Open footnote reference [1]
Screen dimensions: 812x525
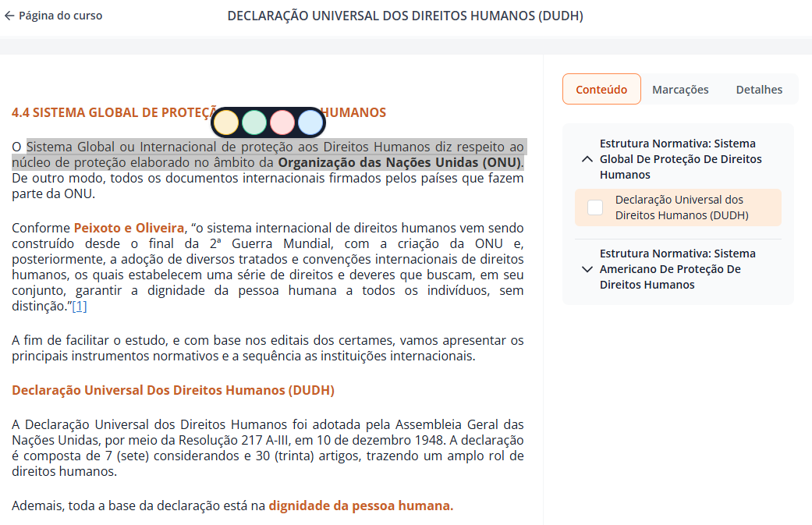pyautogui.click(x=79, y=307)
